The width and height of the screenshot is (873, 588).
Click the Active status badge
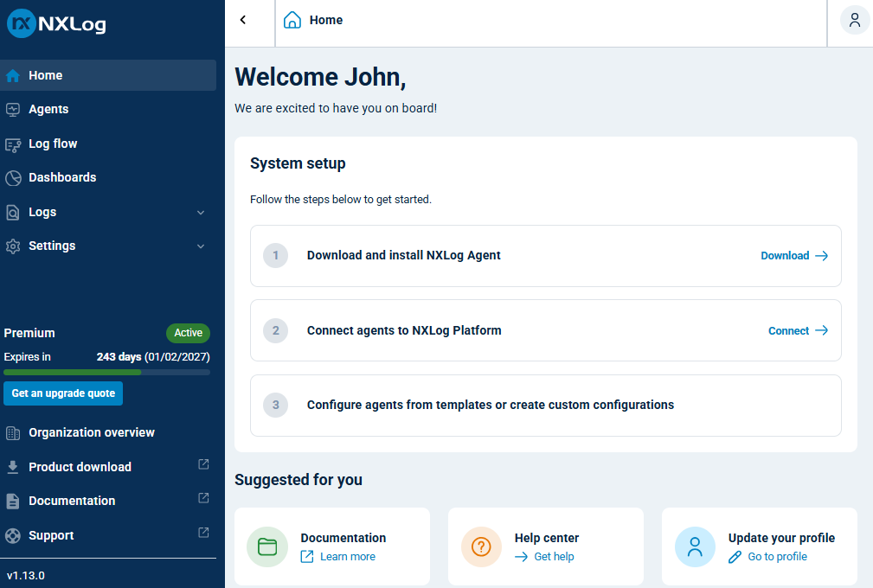coord(189,333)
